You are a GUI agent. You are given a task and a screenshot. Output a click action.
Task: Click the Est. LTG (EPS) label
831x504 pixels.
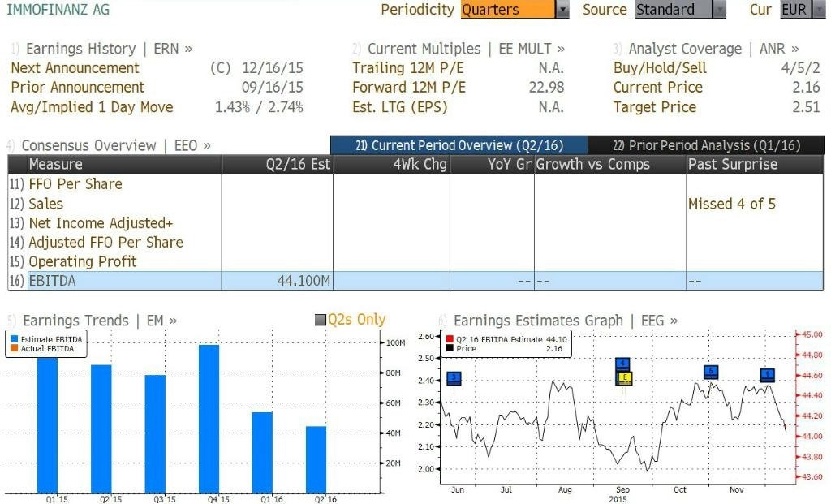tap(399, 107)
